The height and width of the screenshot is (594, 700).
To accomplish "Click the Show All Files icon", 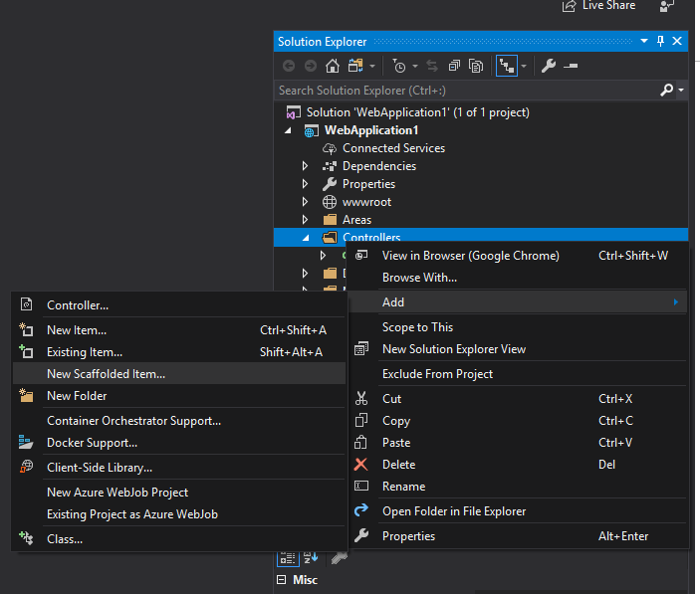I will [x=476, y=66].
